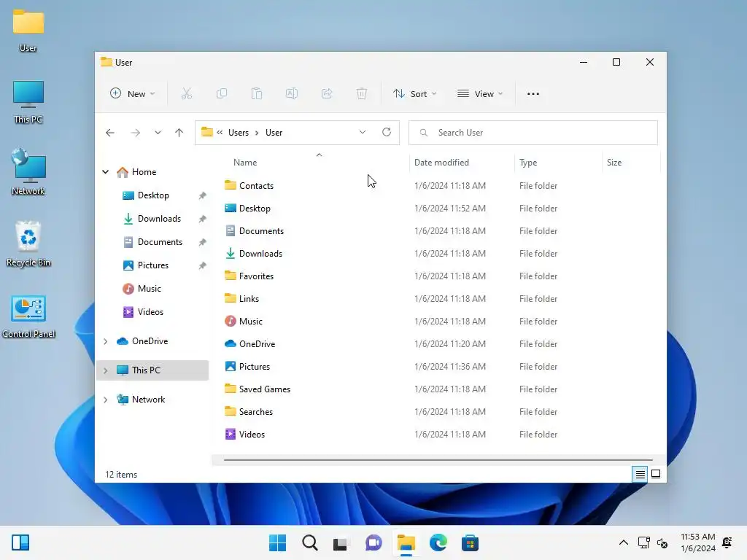Select Music in navigation pane
The image size is (747, 560).
[150, 289]
